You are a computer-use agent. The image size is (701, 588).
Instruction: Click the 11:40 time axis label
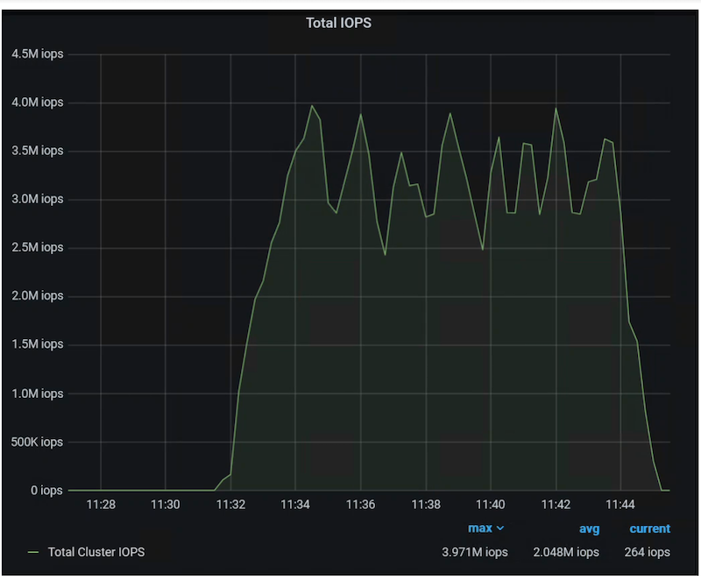pyautogui.click(x=491, y=505)
